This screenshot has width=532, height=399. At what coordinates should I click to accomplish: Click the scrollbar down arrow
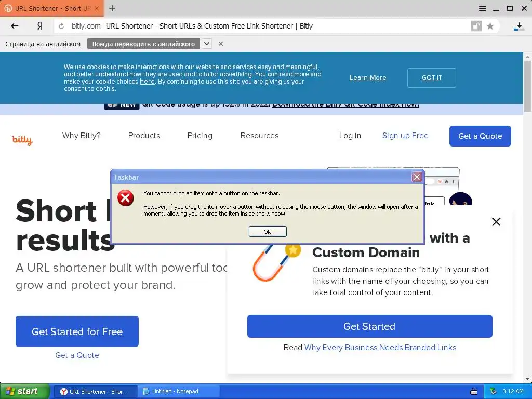tap(527, 379)
